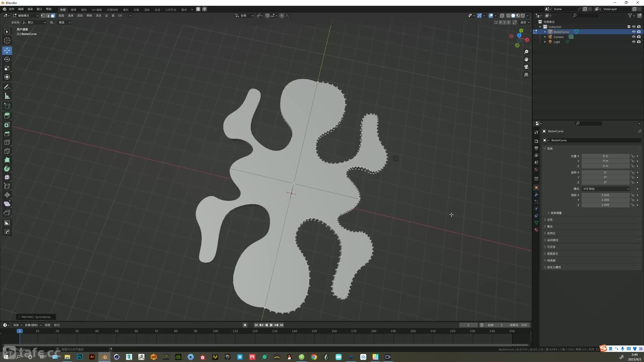Select the Inset Faces tool
This screenshot has width=644, height=362.
[7, 125]
